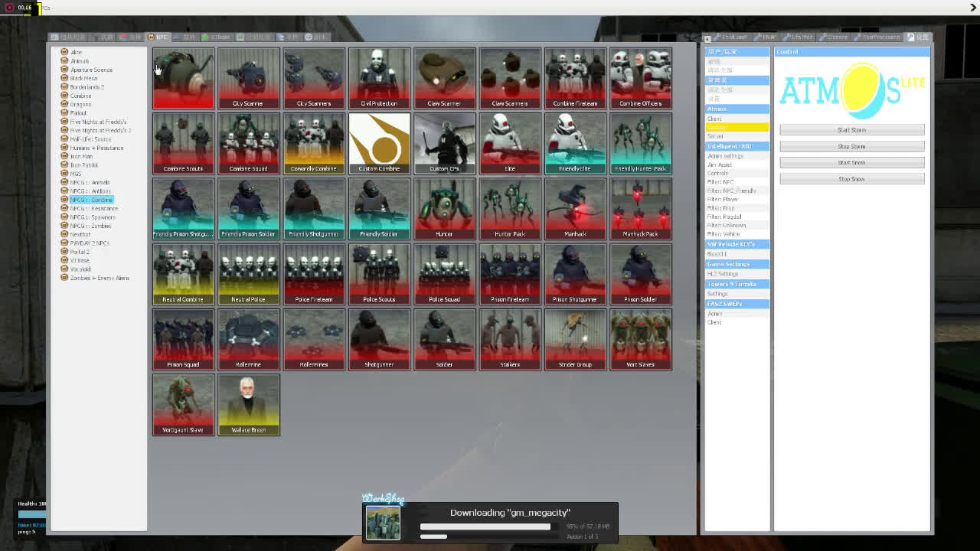Select the Hunter Pack icon
The image size is (980, 551).
tap(510, 209)
